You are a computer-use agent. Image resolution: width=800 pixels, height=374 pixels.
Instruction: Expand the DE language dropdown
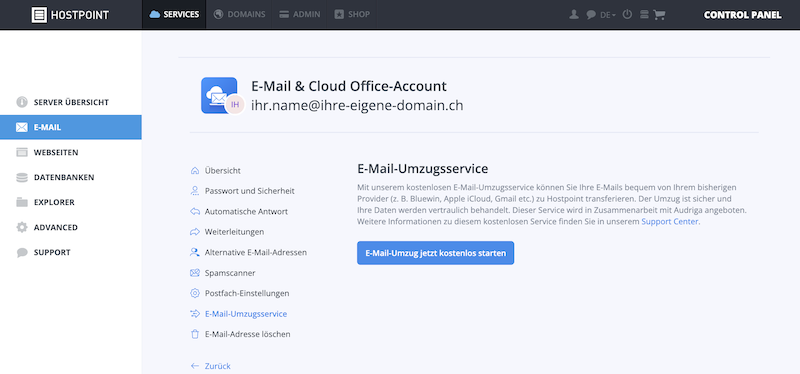click(608, 15)
